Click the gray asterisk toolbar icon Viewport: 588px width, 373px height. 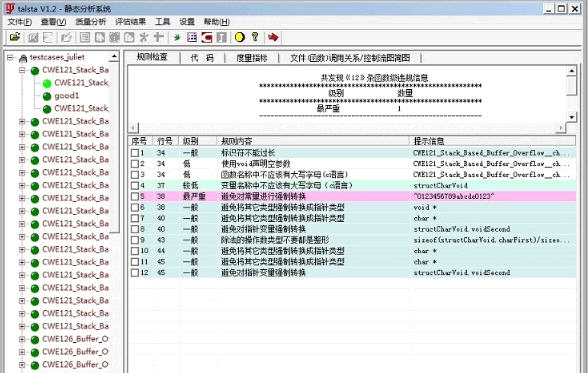click(x=144, y=37)
